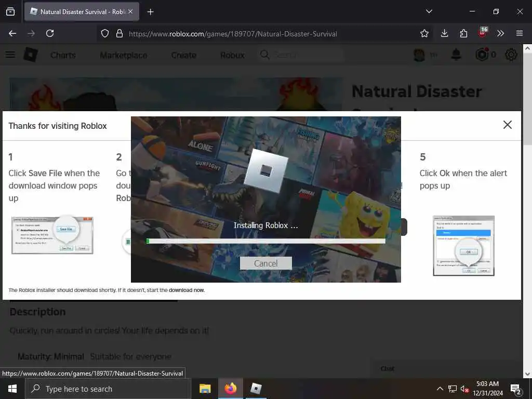Open the taskbar clock and date
The image size is (532, 399).
[x=487, y=389]
